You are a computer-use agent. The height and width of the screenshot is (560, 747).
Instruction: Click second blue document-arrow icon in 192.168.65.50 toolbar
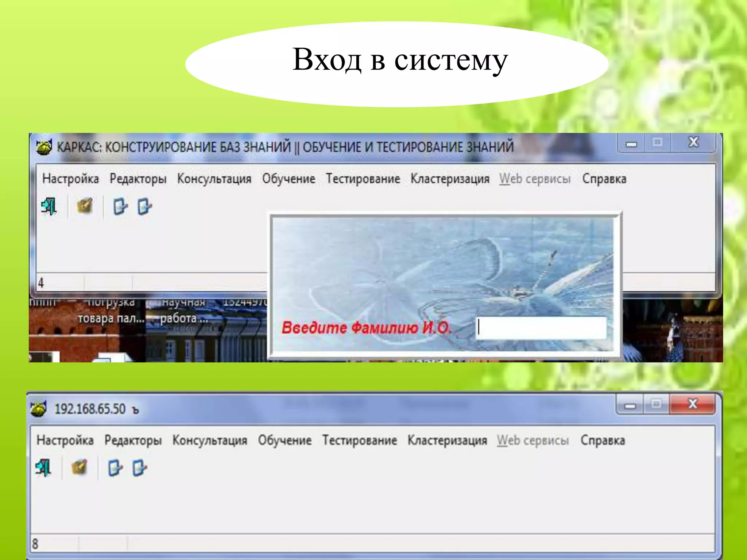pos(139,468)
